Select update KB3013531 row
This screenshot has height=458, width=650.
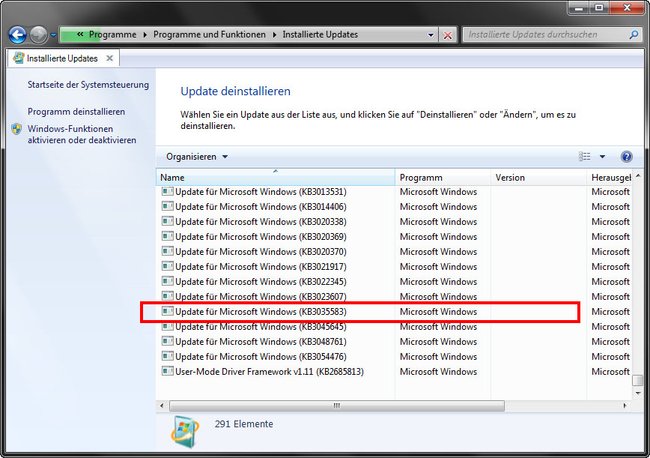point(395,192)
